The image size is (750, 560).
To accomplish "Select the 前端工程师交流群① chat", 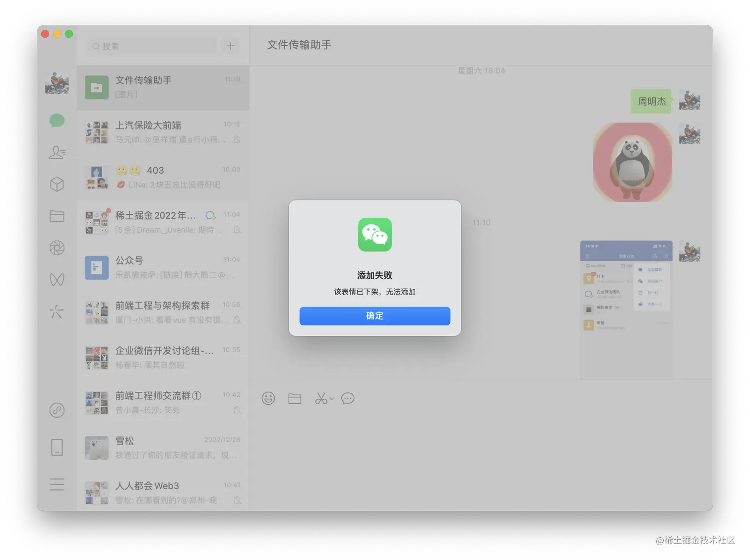I will coord(163,403).
